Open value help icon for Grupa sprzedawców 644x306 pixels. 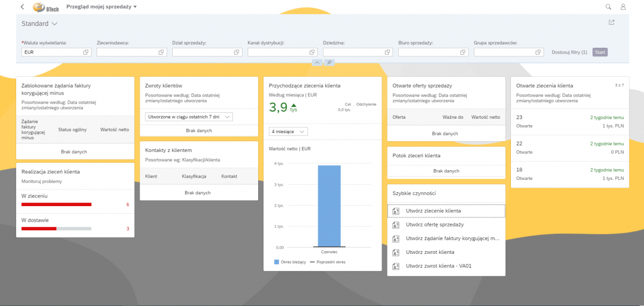(x=538, y=52)
